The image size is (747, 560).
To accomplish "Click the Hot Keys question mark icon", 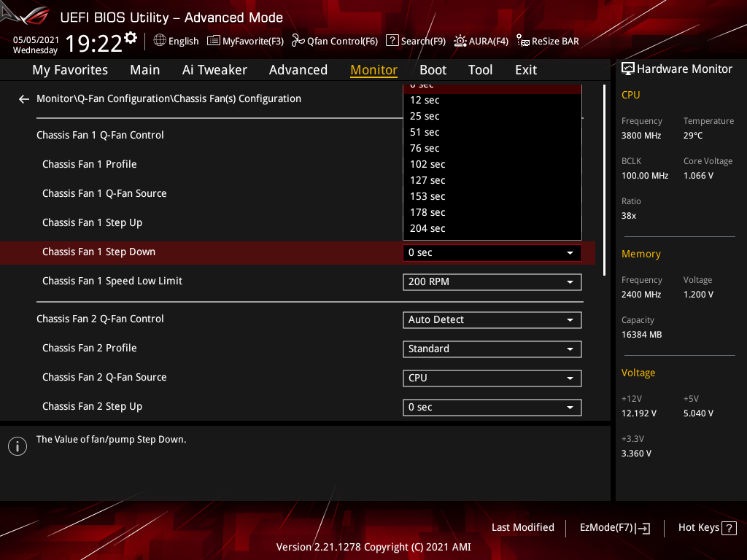I will coord(729,528).
